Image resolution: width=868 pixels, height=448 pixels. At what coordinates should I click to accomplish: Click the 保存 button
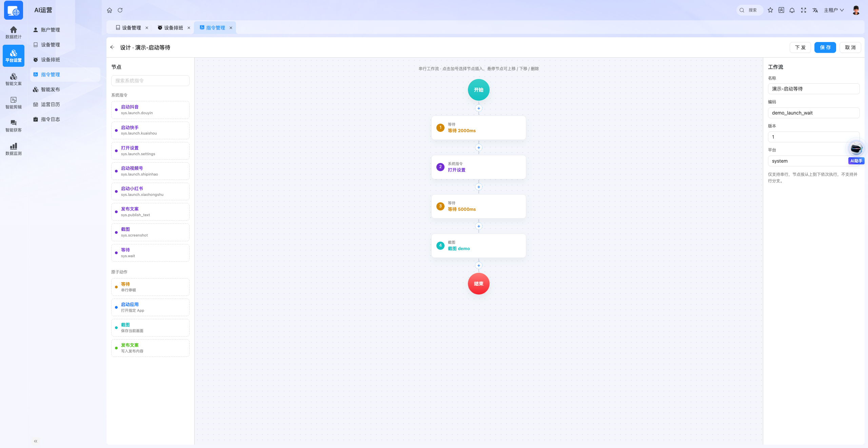pos(825,47)
